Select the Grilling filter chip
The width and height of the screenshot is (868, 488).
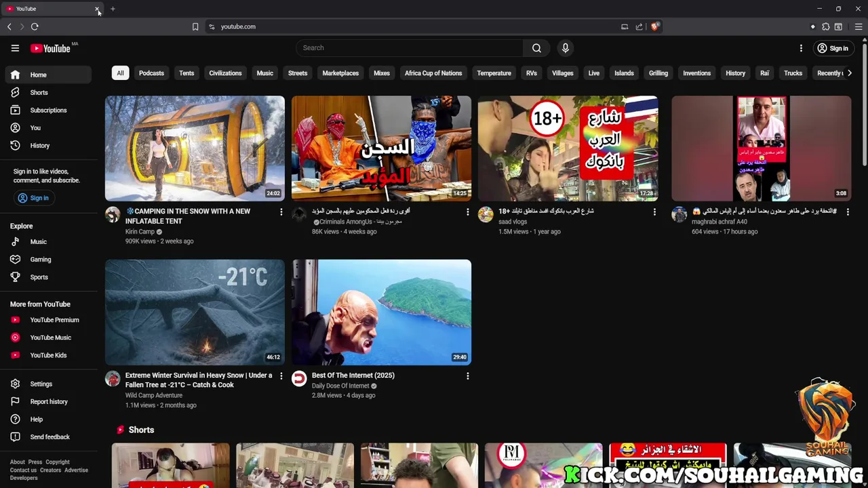pos(658,73)
